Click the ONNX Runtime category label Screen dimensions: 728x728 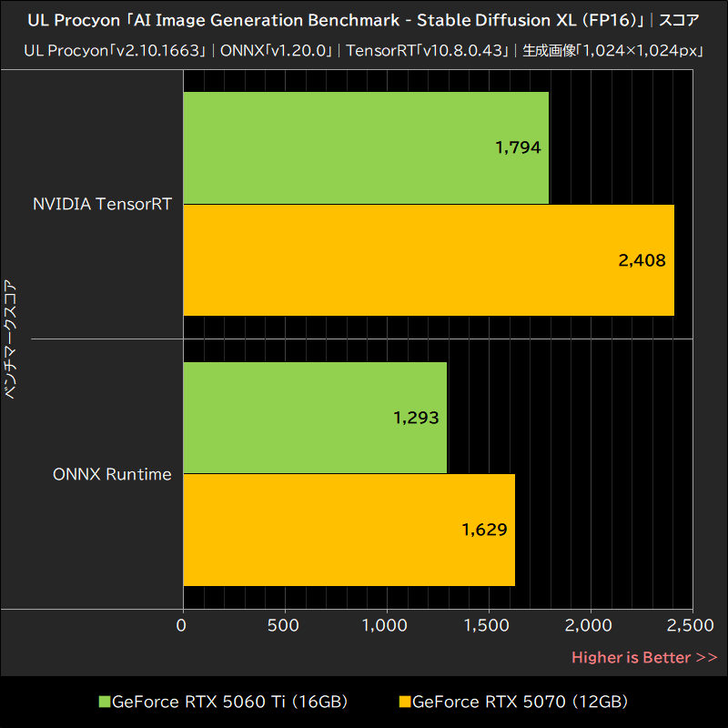(x=111, y=474)
